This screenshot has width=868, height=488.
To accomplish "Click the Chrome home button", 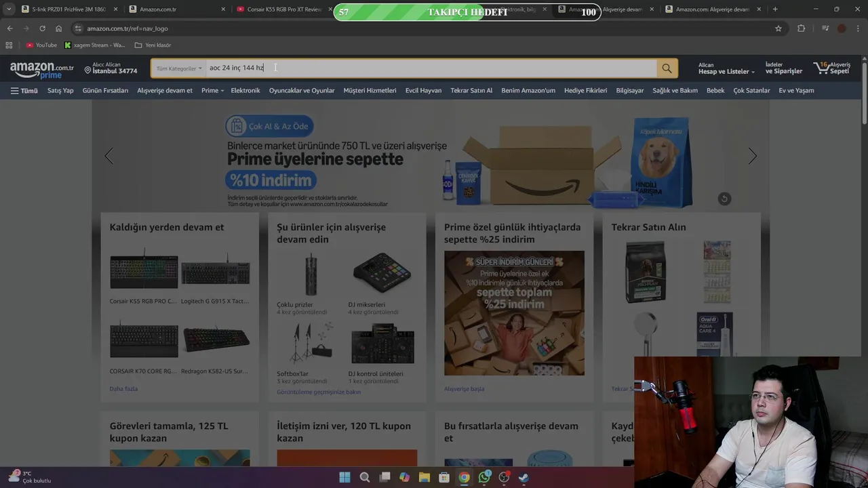I will pyautogui.click(x=58, y=28).
